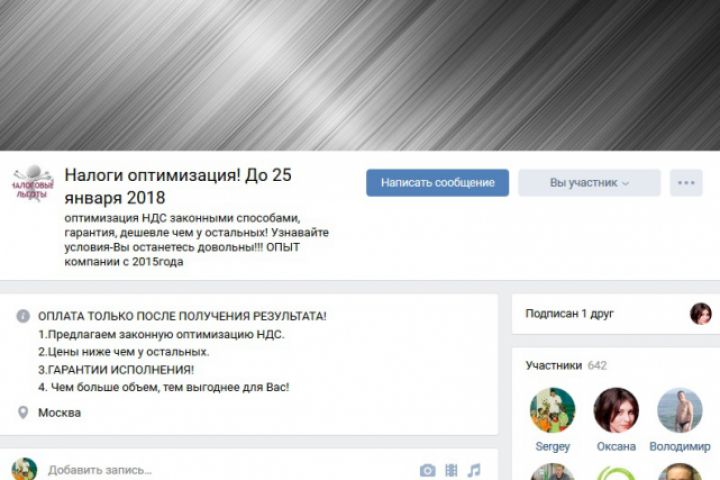The image size is (720, 480).
Task: Click the Добавить запись input field
Action: pyautogui.click(x=225, y=470)
